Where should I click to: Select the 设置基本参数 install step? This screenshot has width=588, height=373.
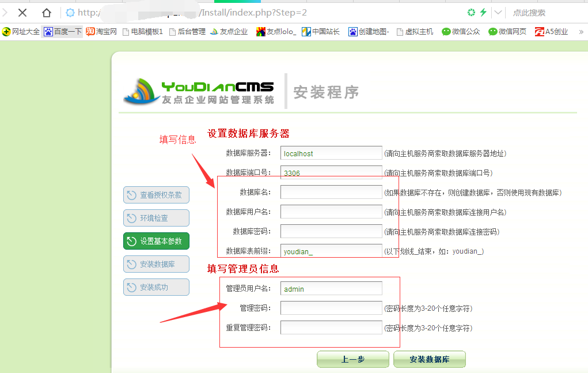[156, 241]
